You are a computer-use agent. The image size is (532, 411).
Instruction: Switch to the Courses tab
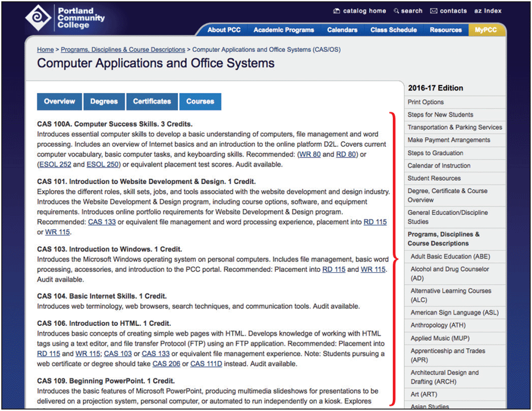coord(200,102)
